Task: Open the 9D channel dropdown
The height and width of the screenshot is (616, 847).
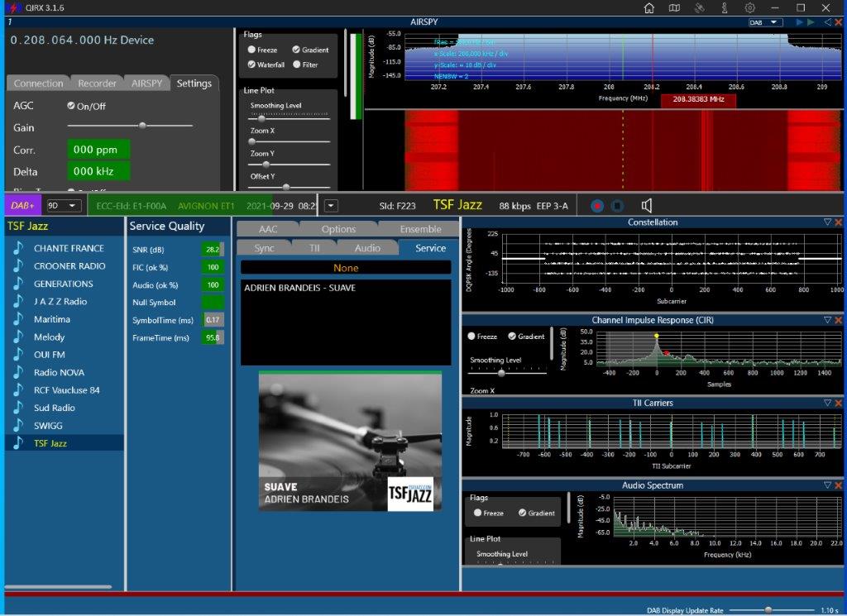Action: pyautogui.click(x=63, y=206)
